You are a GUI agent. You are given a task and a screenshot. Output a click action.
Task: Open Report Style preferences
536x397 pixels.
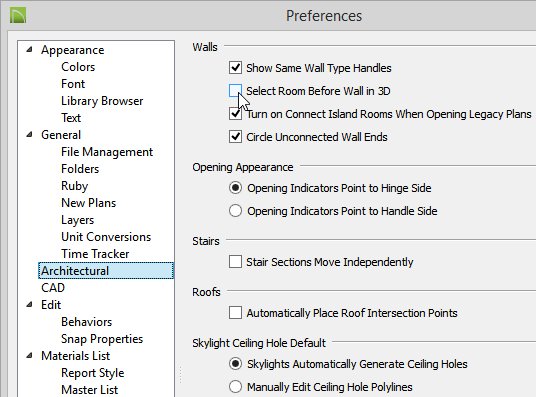tap(93, 373)
